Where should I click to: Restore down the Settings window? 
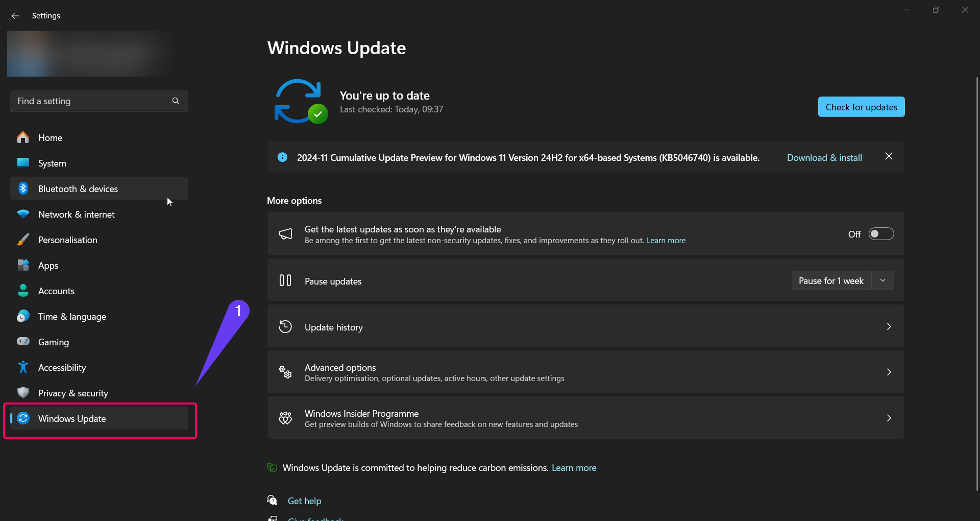936,10
